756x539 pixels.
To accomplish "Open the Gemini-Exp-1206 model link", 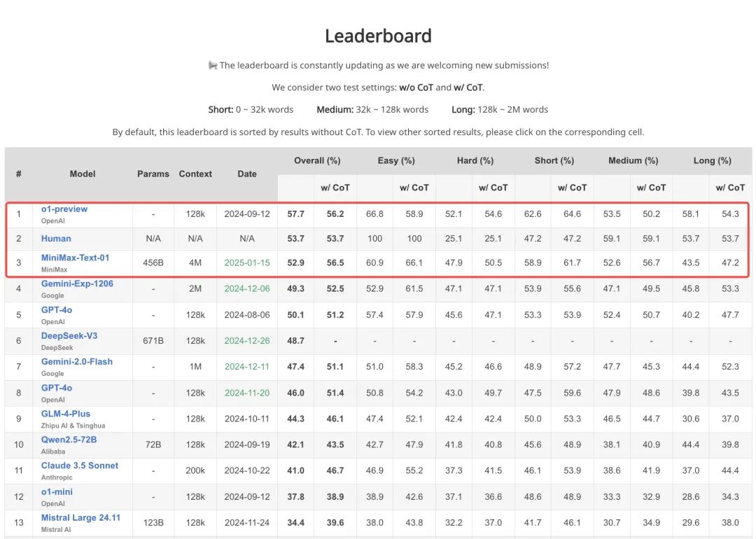I will [x=77, y=283].
